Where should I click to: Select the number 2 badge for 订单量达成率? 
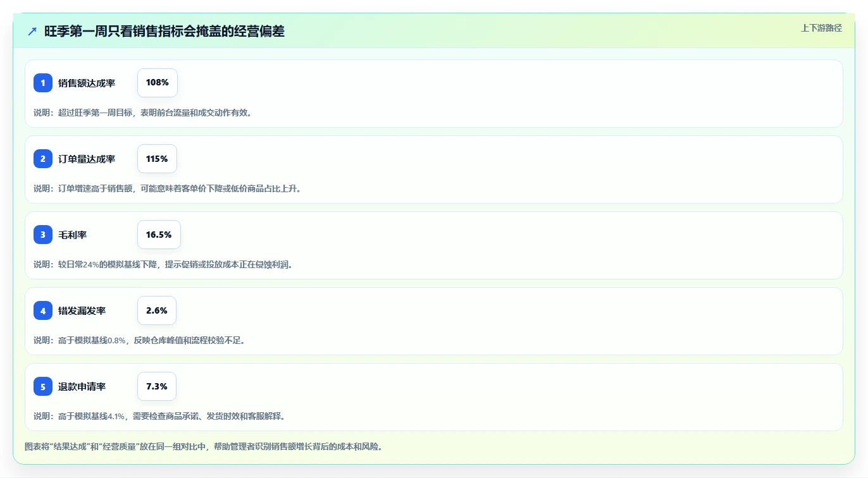click(x=43, y=159)
